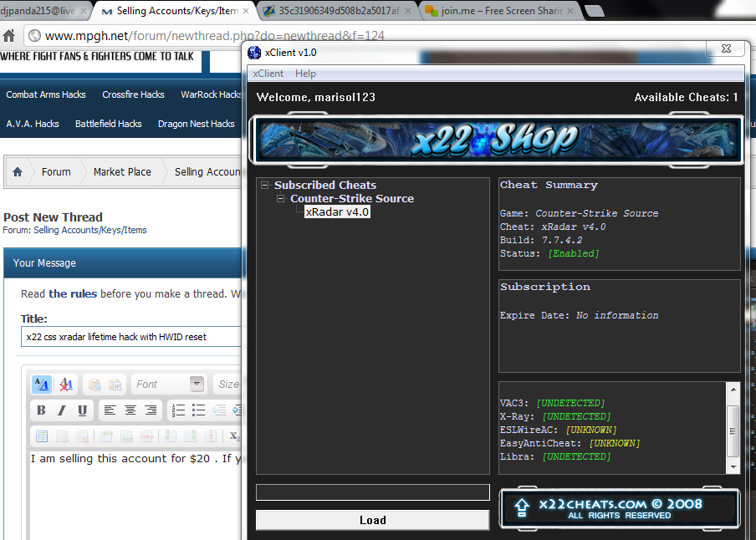Image resolution: width=756 pixels, height=540 pixels.
Task: Click the Insert row after icon
Action: point(127,436)
